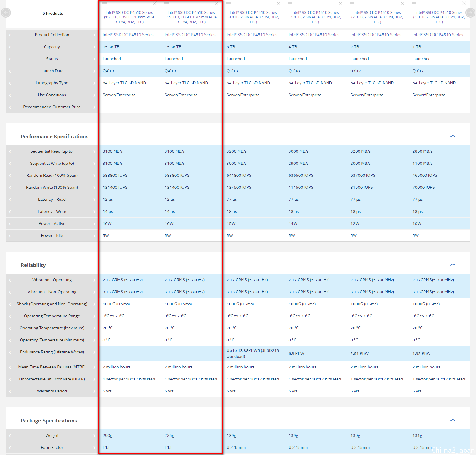Open the 8.0TB 2.5in product title link

click(x=253, y=17)
